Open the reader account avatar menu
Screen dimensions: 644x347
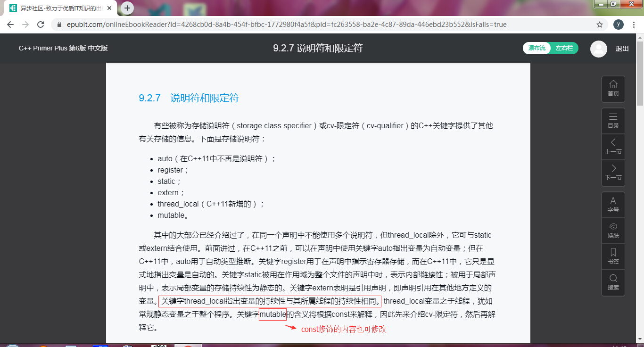click(x=598, y=49)
